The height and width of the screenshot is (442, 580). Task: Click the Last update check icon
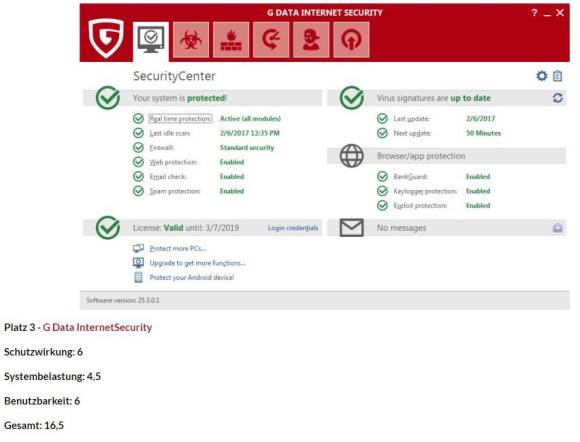(382, 119)
